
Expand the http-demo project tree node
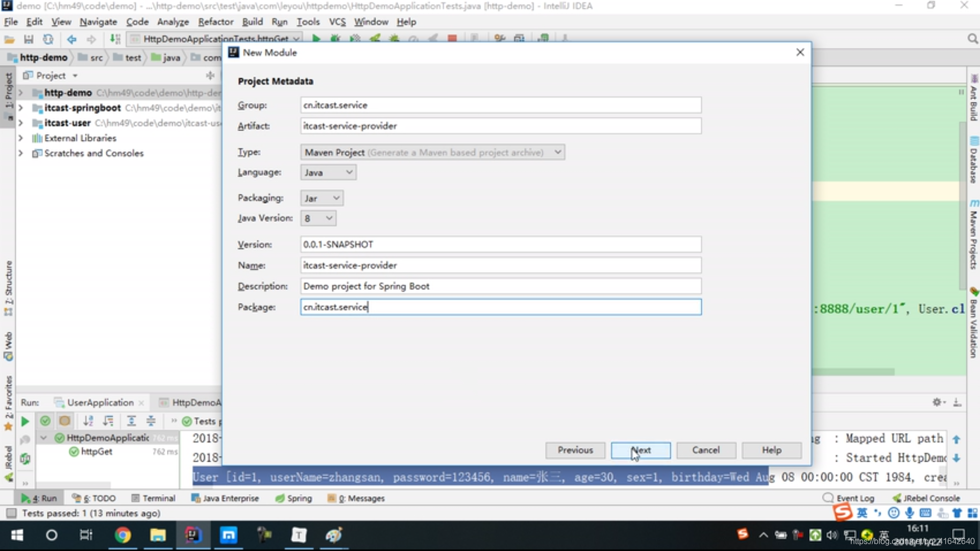[20, 93]
